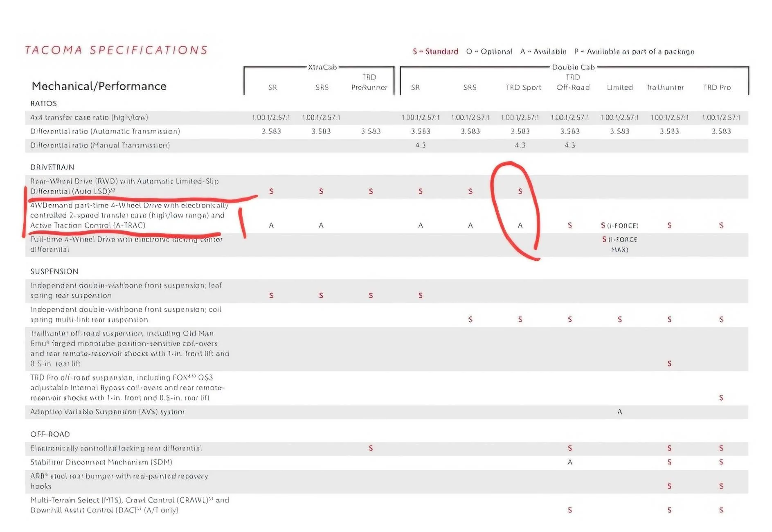Click the 'S' in Trailhunter off-road suspension row
772x532 pixels.
pyautogui.click(x=669, y=363)
